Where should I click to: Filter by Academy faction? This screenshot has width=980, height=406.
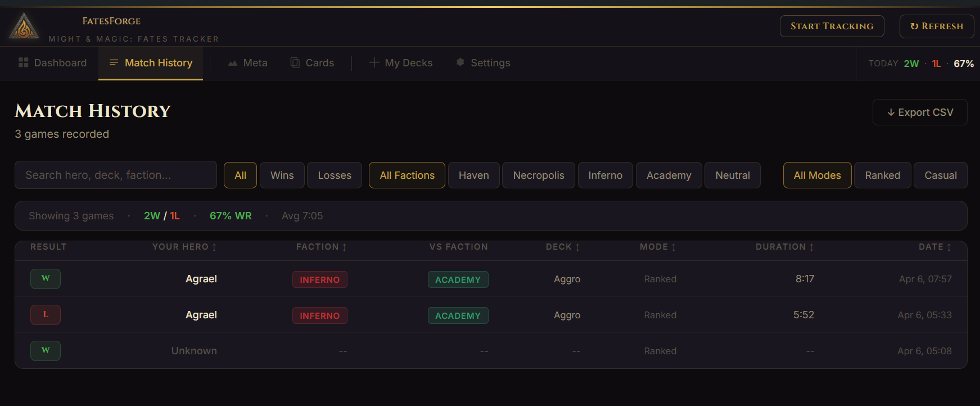tap(669, 175)
